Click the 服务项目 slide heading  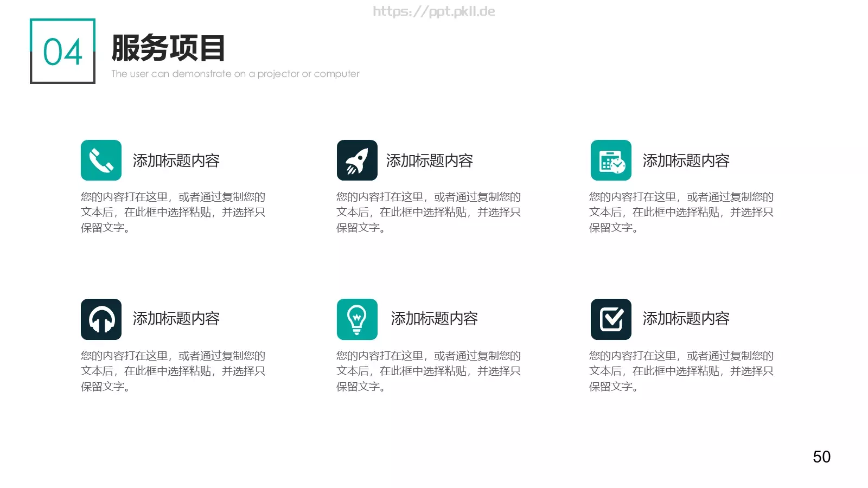point(168,48)
